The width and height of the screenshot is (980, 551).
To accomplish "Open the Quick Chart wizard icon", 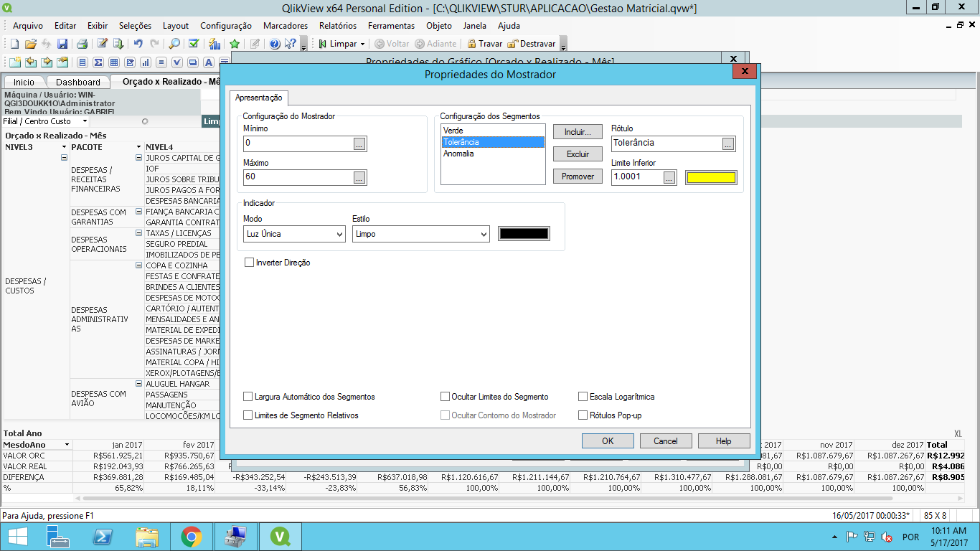I will click(214, 44).
